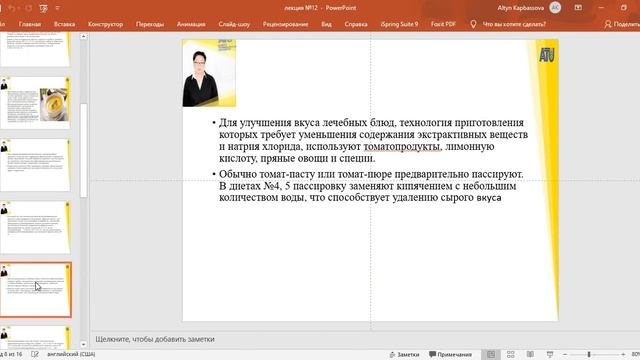Click the zoom out minus button
Image resolution: width=640 pixels, height=360 pixels.
pyautogui.click(x=565, y=354)
